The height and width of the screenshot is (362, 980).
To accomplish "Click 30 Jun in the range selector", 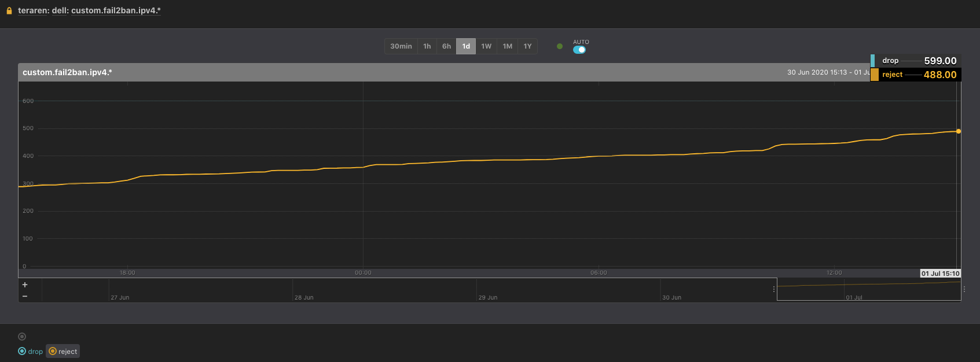I will [x=671, y=297].
